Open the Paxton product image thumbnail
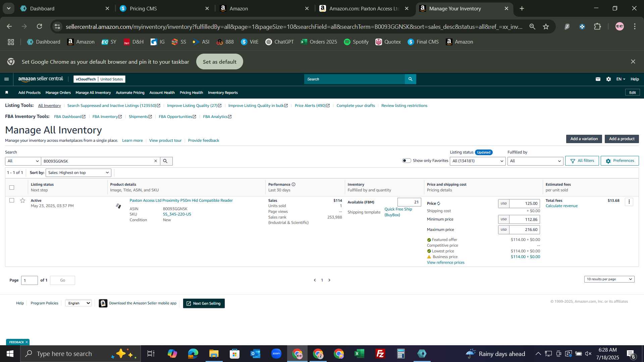 coord(118,205)
